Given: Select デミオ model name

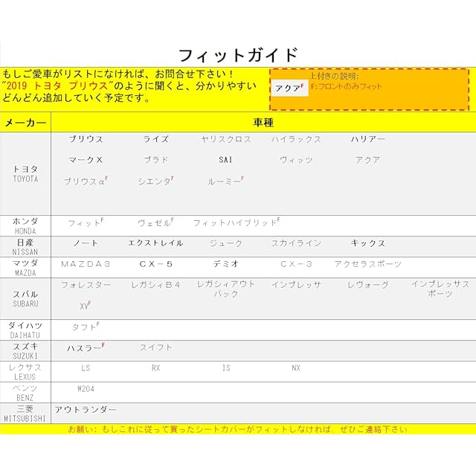Looking at the screenshot, I should [225, 264].
